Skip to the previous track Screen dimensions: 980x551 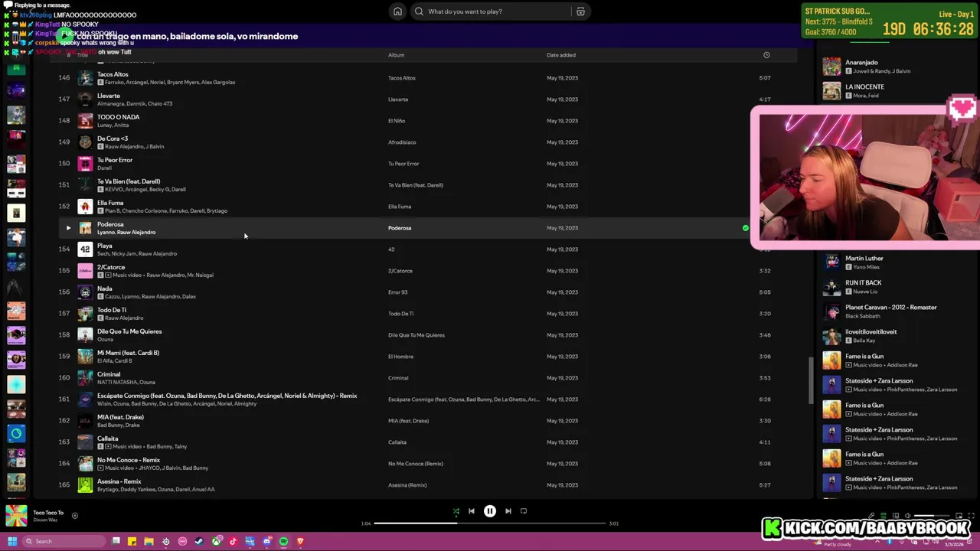pos(472,511)
